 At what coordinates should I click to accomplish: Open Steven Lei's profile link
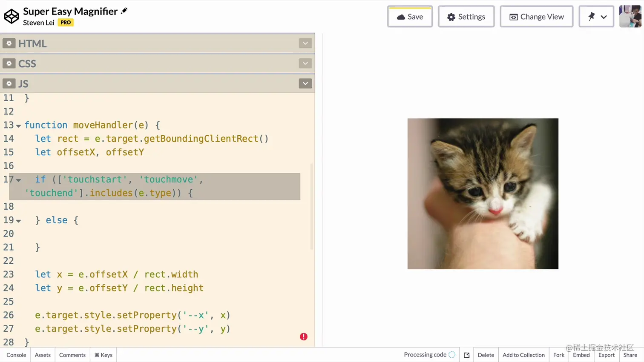point(39,23)
